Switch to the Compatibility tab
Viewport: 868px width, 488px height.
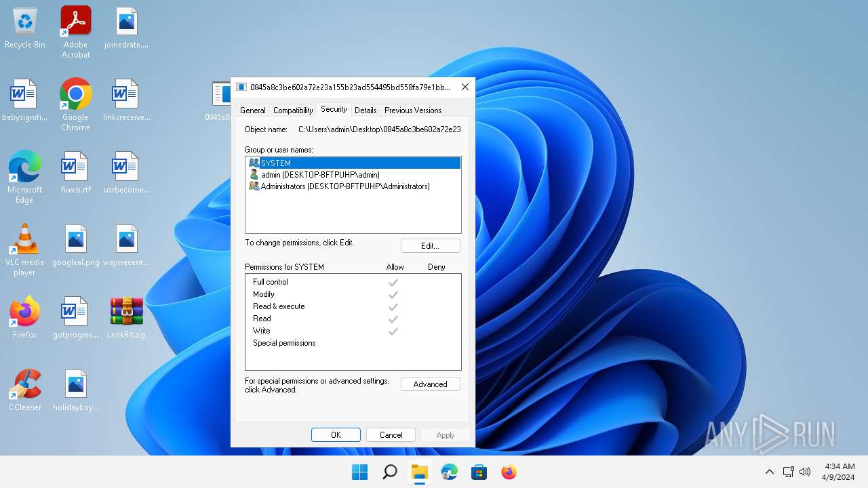293,110
